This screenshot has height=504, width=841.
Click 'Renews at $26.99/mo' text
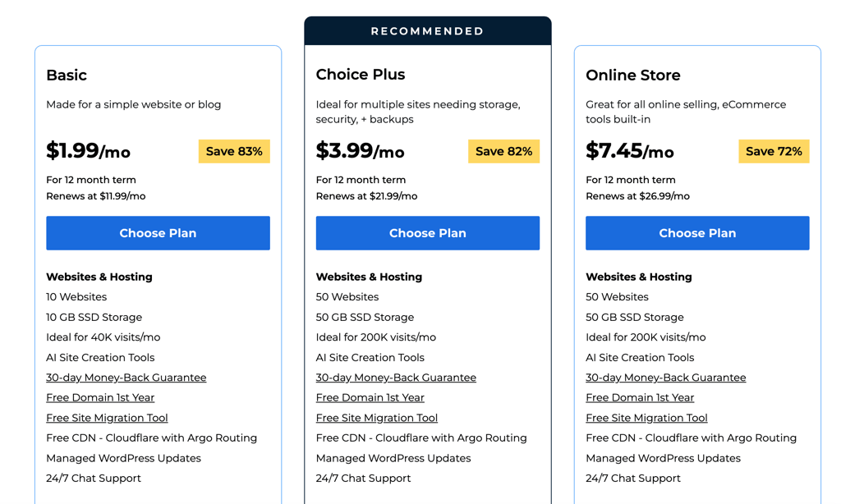point(637,196)
